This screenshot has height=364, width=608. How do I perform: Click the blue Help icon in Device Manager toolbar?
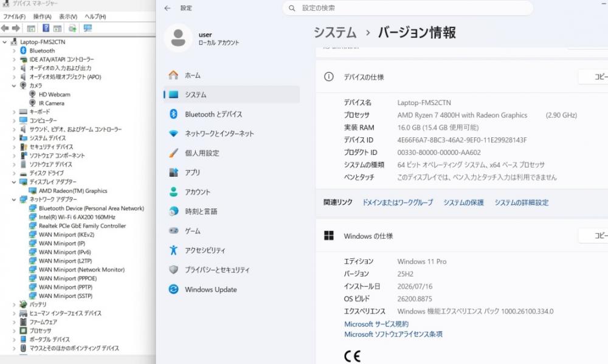(46, 29)
